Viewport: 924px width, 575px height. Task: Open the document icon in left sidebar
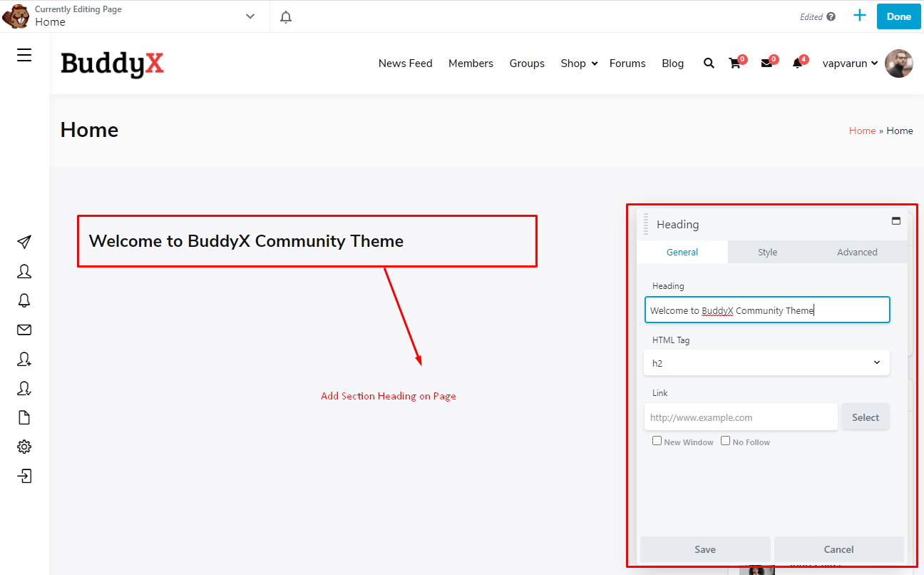pos(24,417)
